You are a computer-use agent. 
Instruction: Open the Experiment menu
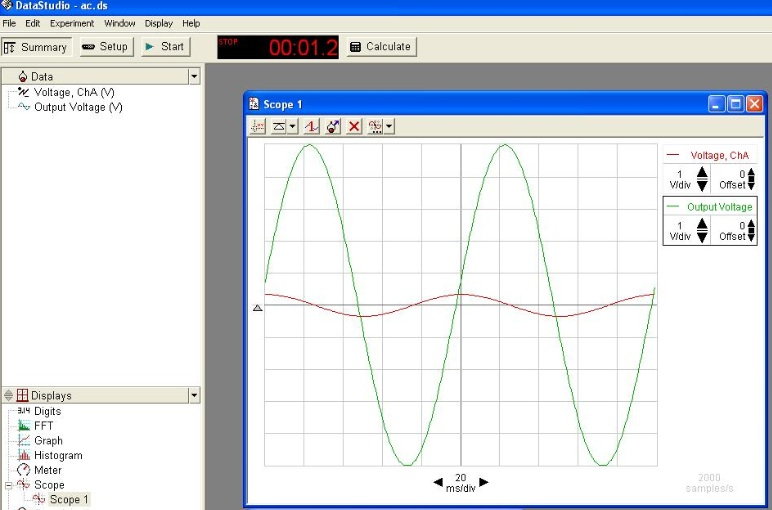click(72, 23)
